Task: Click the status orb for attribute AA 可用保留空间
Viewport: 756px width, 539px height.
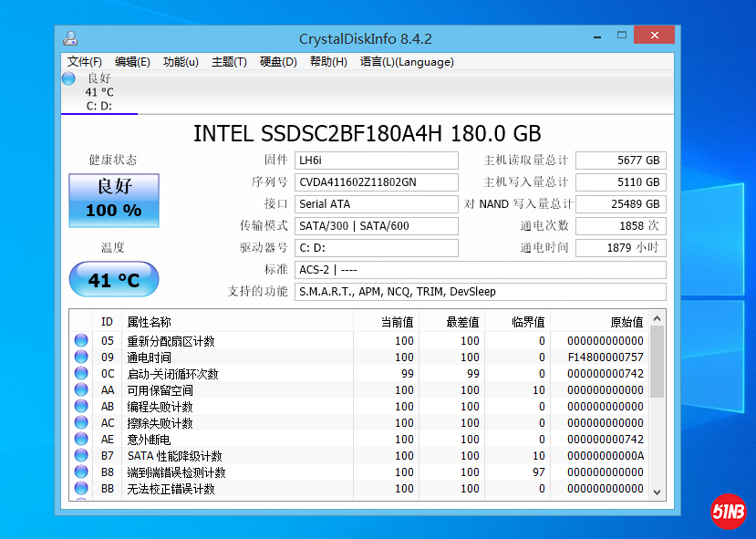Action: point(81,390)
